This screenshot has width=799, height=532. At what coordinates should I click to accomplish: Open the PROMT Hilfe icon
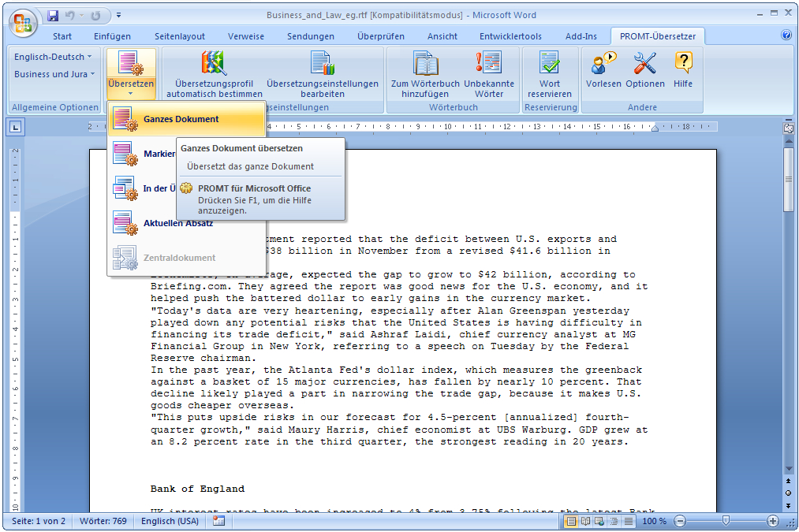[x=683, y=63]
